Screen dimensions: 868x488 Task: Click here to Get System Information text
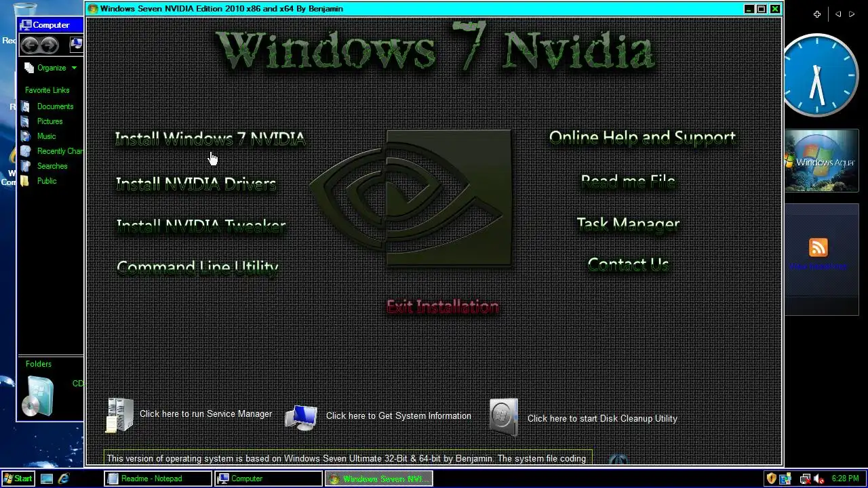(x=398, y=415)
